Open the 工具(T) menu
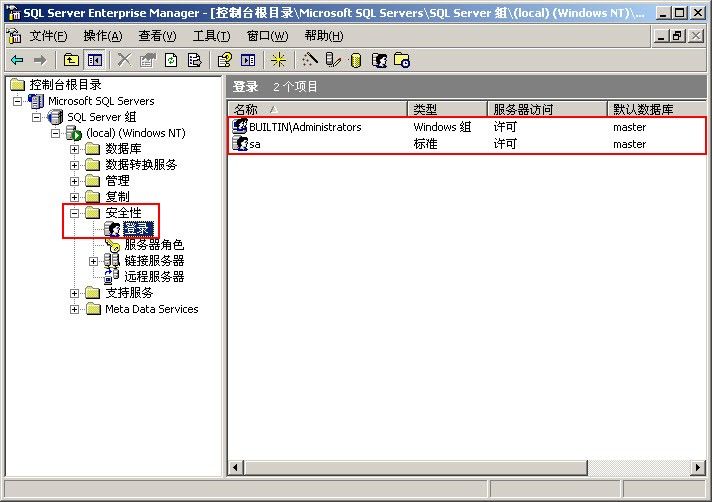The image size is (712, 502). [x=212, y=36]
